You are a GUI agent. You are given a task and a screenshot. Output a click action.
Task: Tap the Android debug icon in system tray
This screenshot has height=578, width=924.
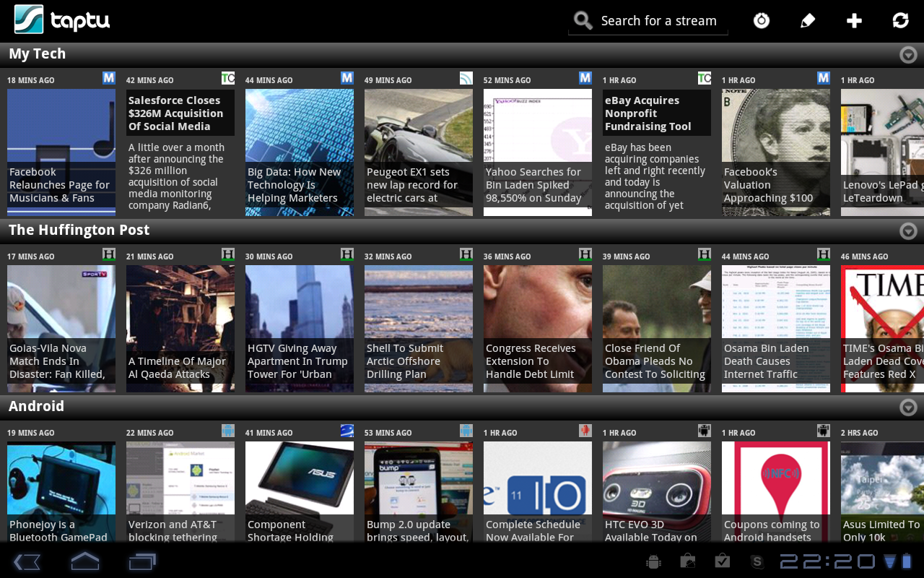pos(654,561)
